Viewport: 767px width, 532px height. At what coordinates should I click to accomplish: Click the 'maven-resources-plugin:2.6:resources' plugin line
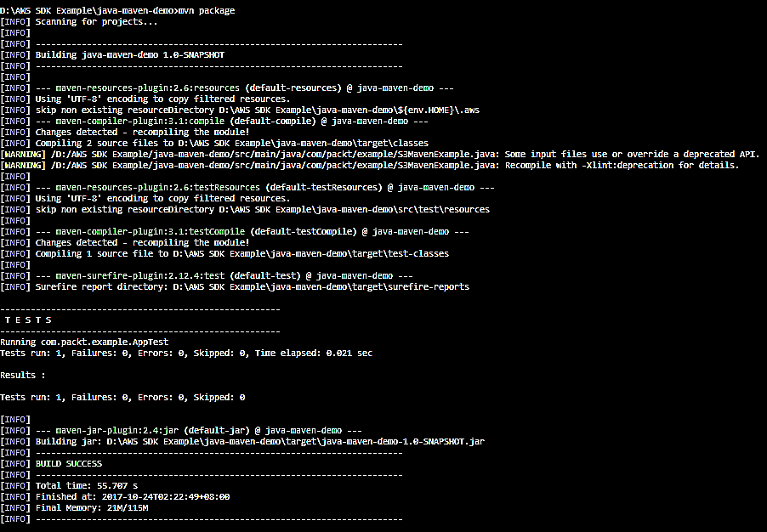pyautogui.click(x=227, y=88)
